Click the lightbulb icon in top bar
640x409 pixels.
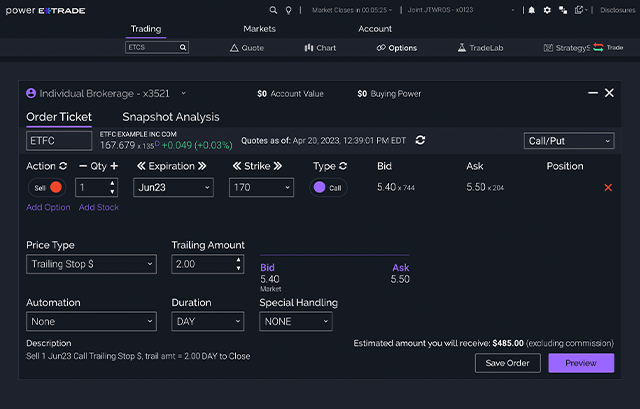coord(288,10)
